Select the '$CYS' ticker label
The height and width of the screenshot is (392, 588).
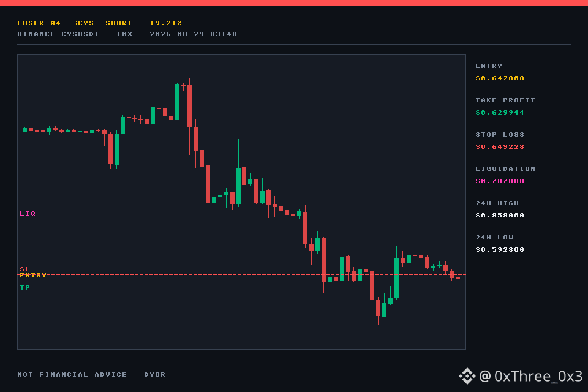[x=83, y=23]
